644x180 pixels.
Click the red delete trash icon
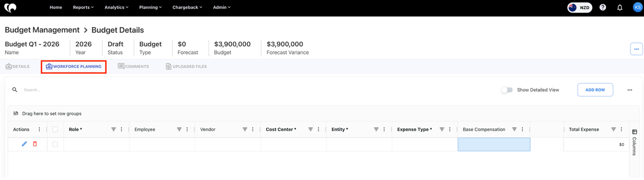click(x=35, y=144)
